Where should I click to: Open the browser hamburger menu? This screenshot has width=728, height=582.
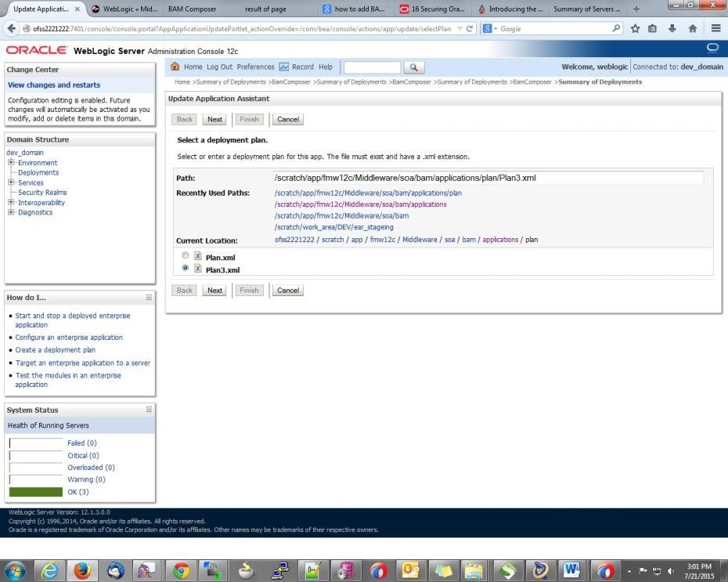click(x=716, y=28)
